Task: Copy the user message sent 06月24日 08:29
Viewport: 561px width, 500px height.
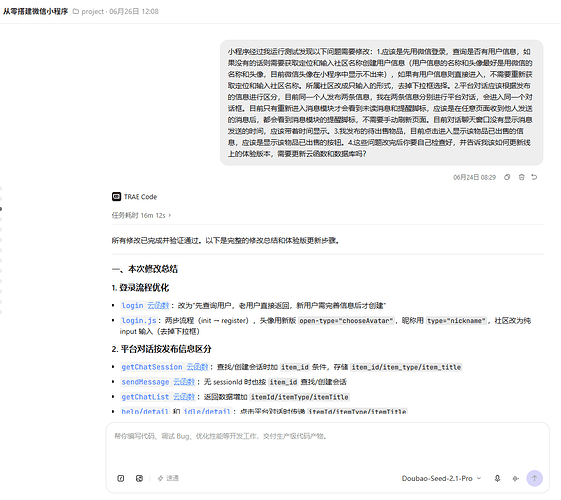Action: coord(507,177)
